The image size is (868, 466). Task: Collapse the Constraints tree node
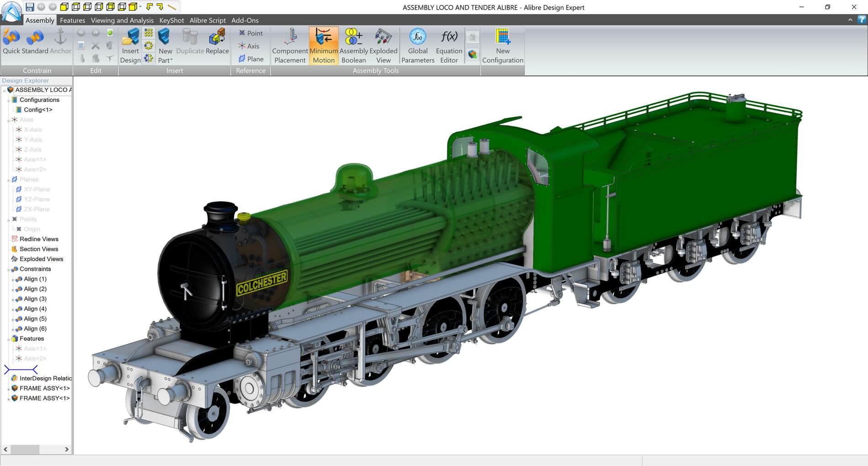(x=8, y=269)
